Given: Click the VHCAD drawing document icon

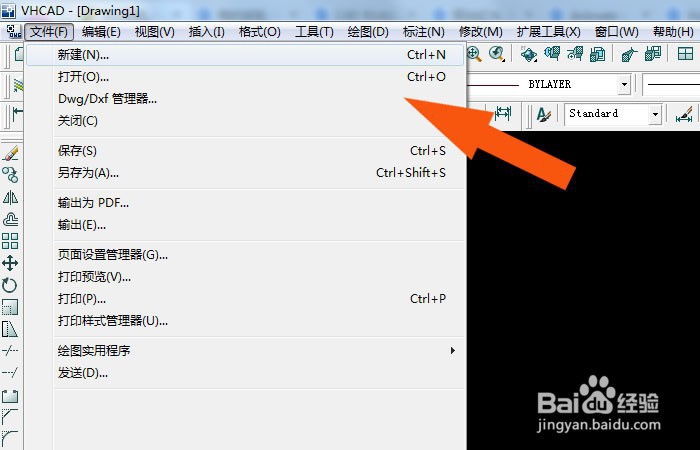Looking at the screenshot, I should tap(14, 32).
